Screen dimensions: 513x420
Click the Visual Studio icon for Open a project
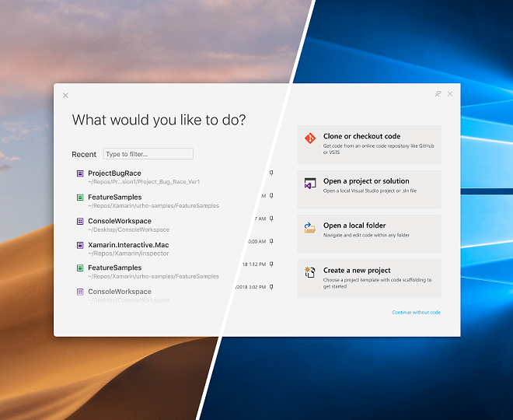click(310, 184)
